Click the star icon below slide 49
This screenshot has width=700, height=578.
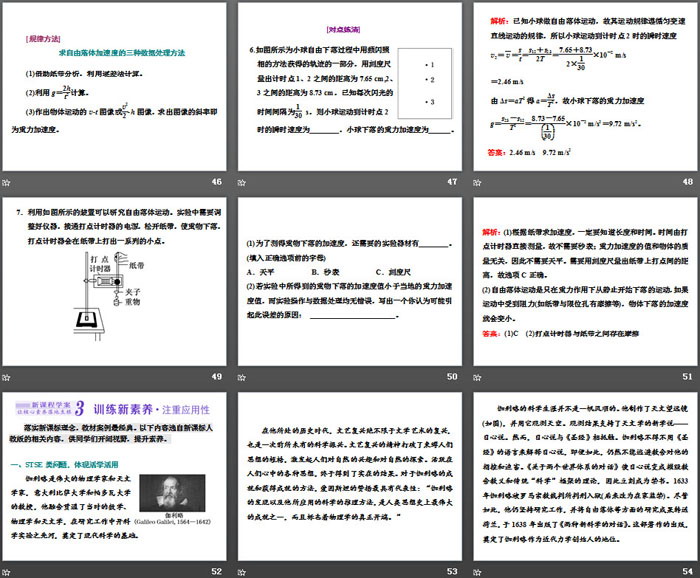pos(7,376)
